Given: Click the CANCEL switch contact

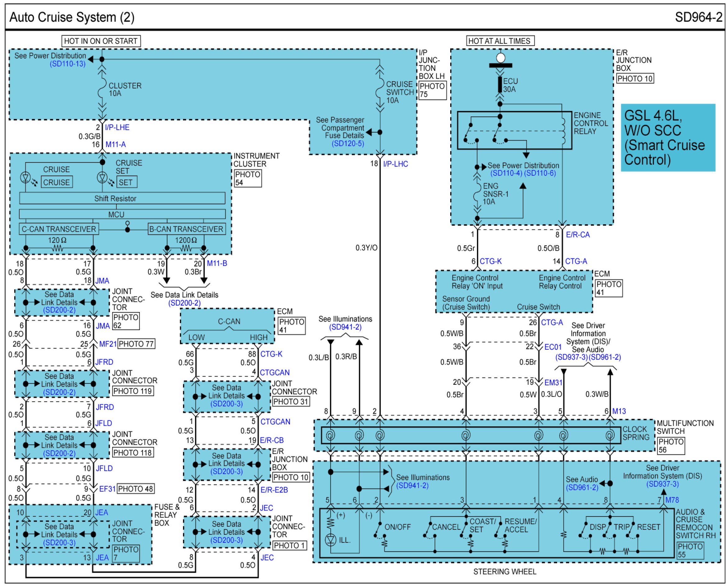Looking at the screenshot, I should pyautogui.click(x=427, y=530).
